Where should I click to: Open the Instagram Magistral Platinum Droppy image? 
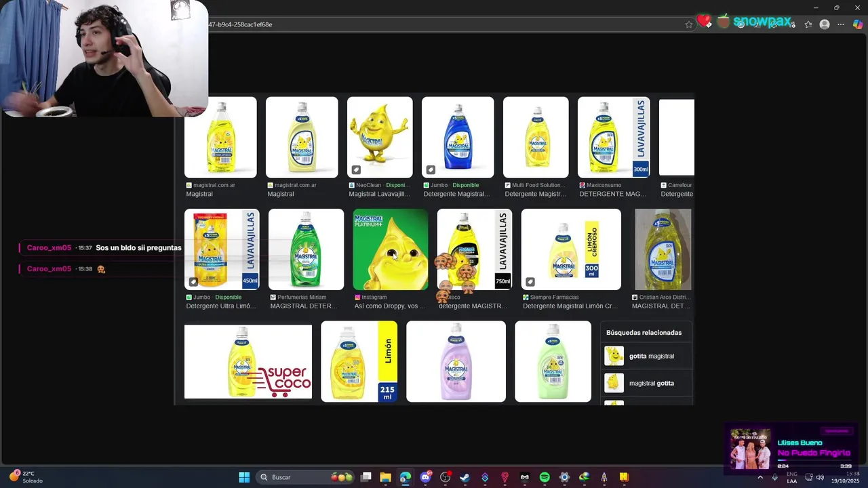391,249
